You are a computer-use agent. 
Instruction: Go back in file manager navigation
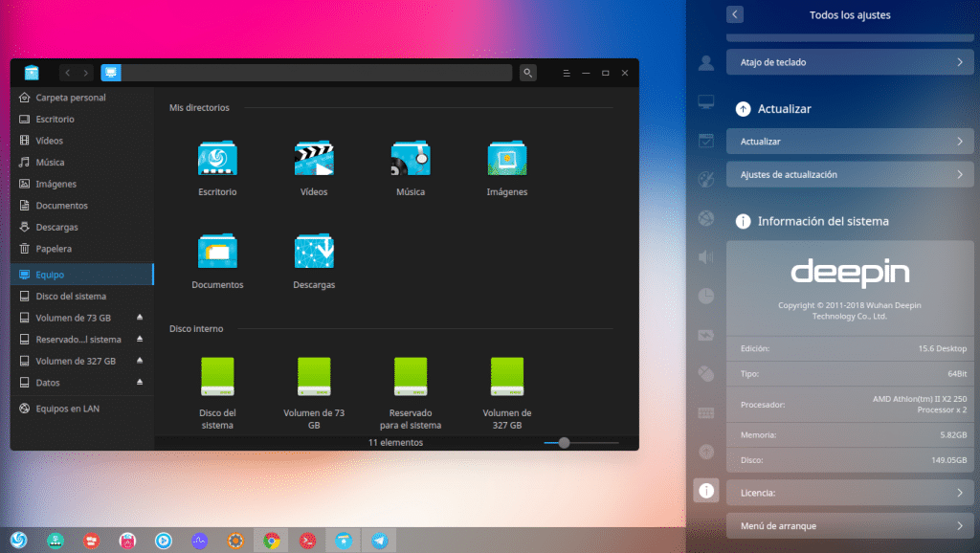(x=68, y=73)
